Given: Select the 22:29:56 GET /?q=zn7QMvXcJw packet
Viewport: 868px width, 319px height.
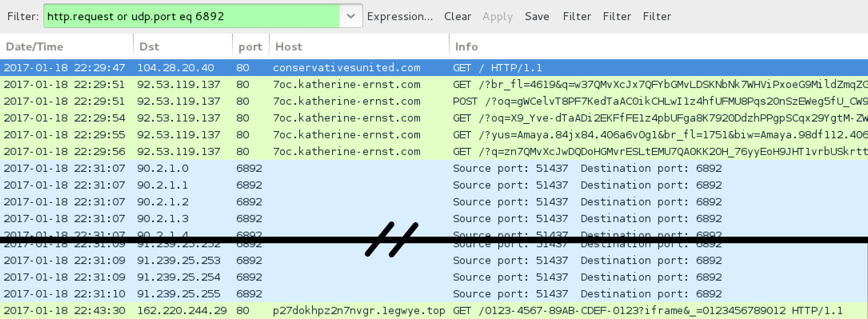Looking at the screenshot, I should coord(434,151).
